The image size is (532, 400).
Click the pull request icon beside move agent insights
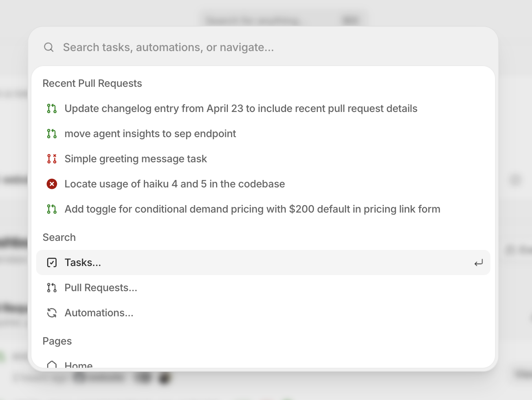click(52, 134)
